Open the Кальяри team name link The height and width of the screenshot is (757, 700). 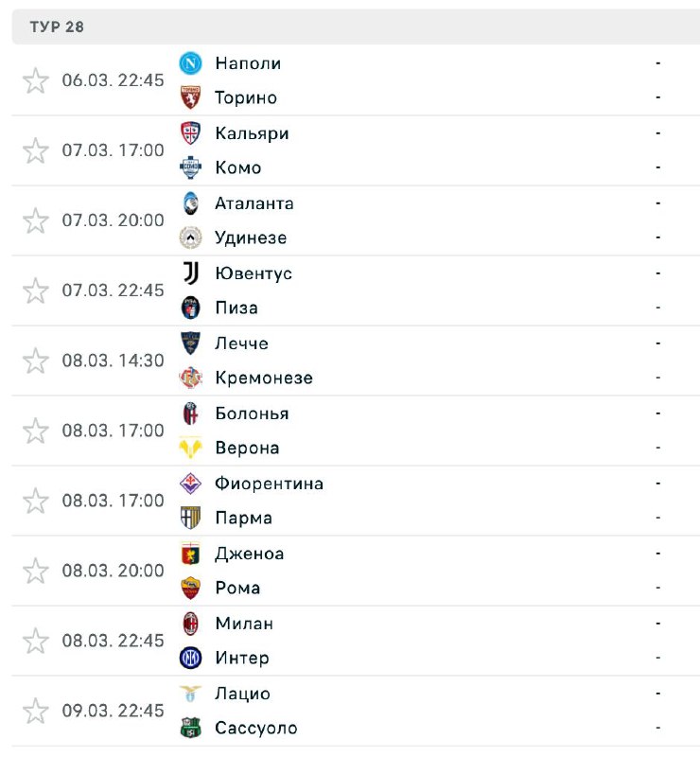[252, 133]
